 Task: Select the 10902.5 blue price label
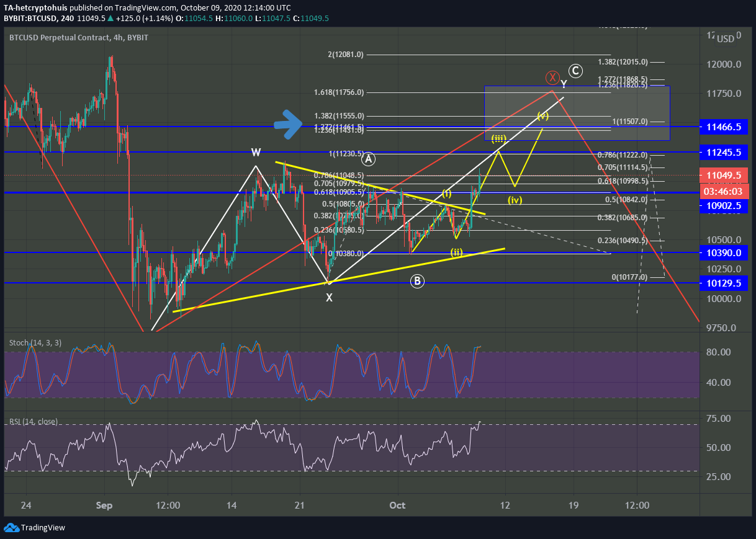[x=724, y=206]
